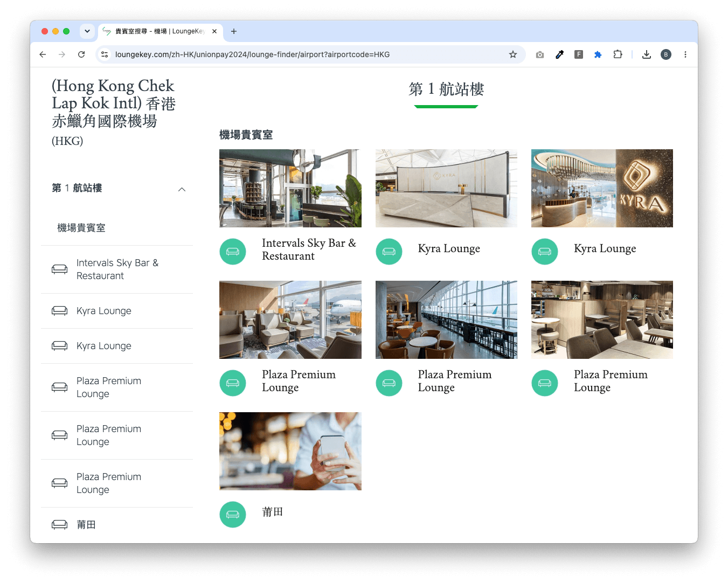Click the address bar URL
The height and width of the screenshot is (583, 728).
click(252, 54)
